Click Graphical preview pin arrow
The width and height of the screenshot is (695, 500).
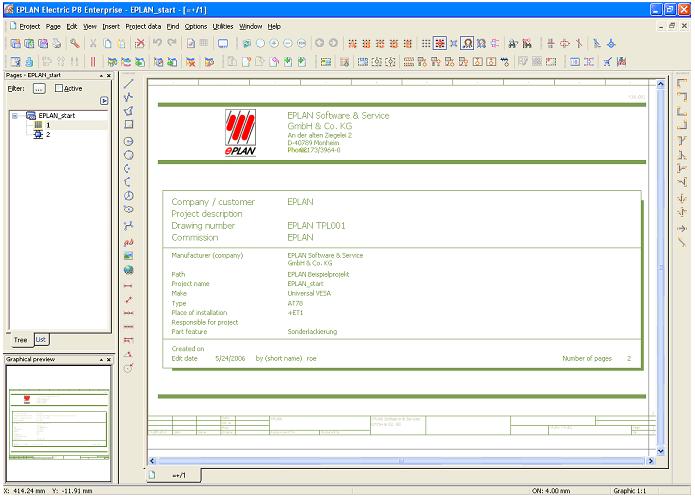click(x=102, y=359)
